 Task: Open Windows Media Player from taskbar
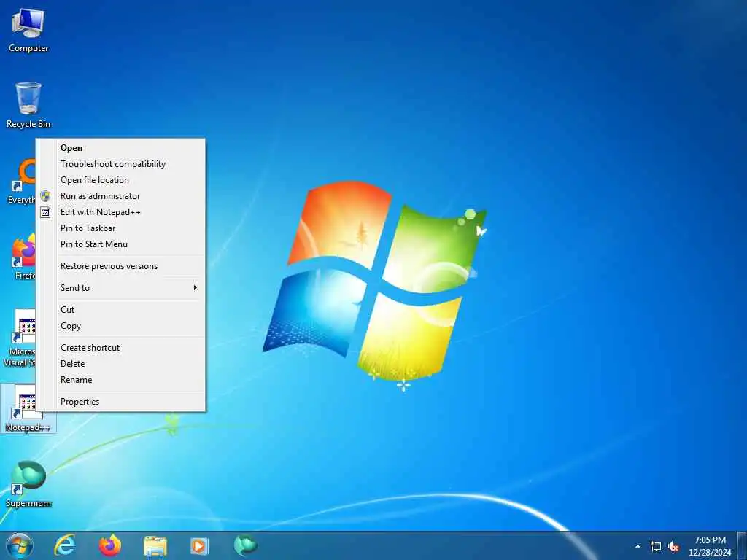click(200, 546)
